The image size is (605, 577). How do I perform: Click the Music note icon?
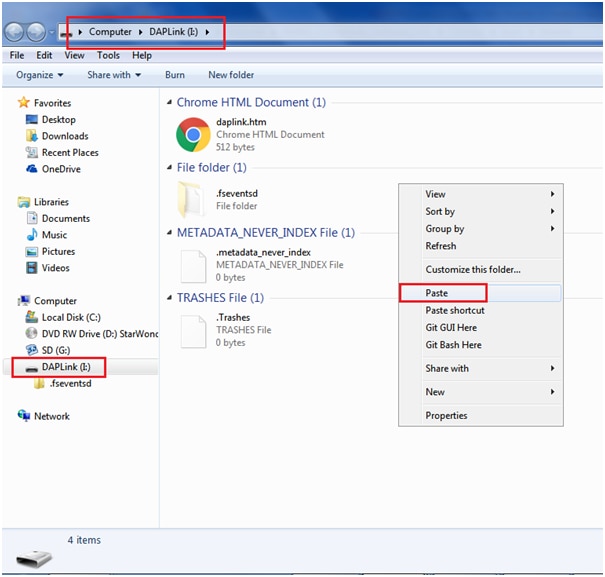coord(32,234)
